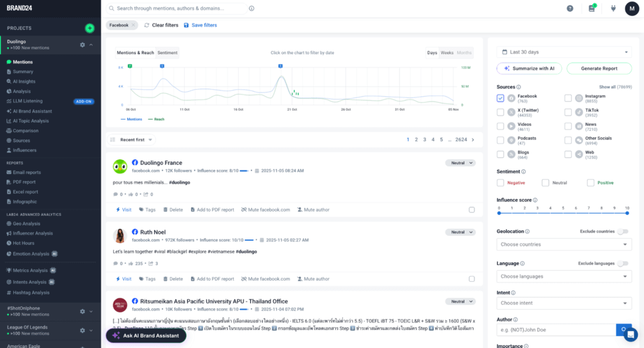The image size is (644, 348).
Task: Click Generate Report button
Action: click(x=599, y=69)
